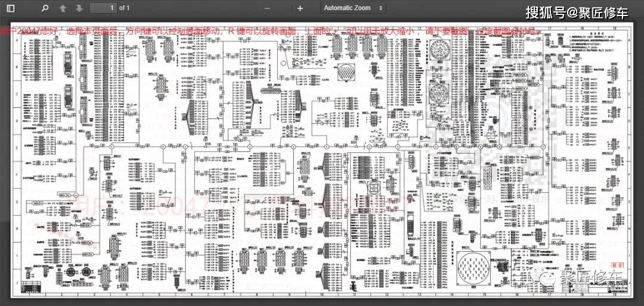Go to next page using down arrow
Screen dimensions: 644x306
coord(79,8)
